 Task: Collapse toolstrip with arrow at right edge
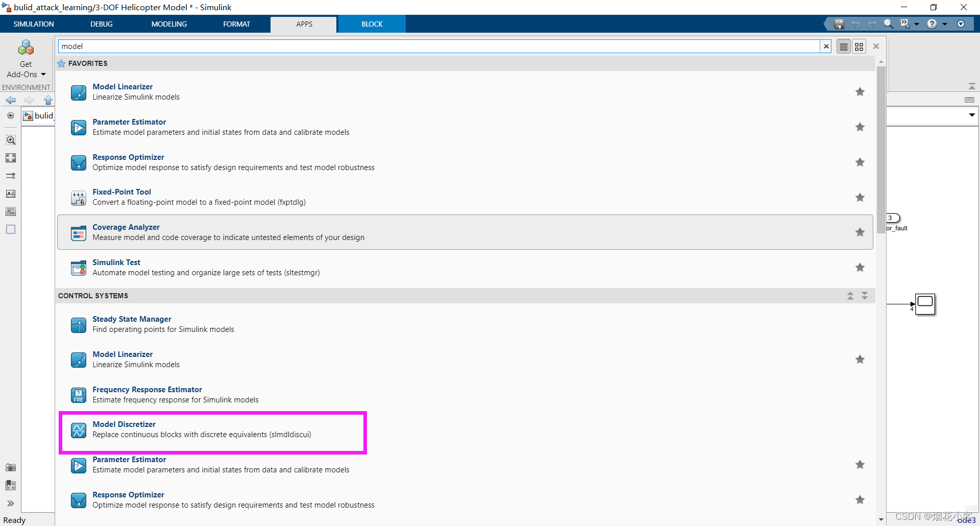click(x=972, y=86)
